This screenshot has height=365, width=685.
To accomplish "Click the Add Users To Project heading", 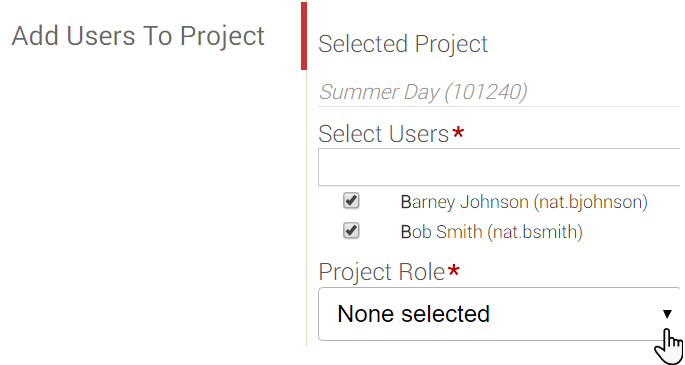I will (x=138, y=36).
